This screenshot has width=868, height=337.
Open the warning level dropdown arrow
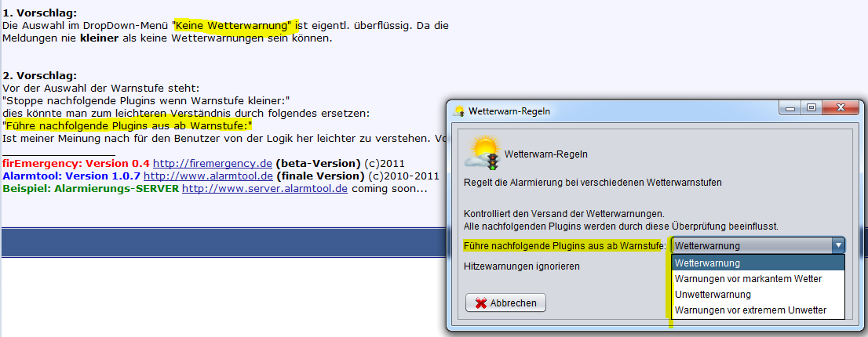[x=837, y=245]
